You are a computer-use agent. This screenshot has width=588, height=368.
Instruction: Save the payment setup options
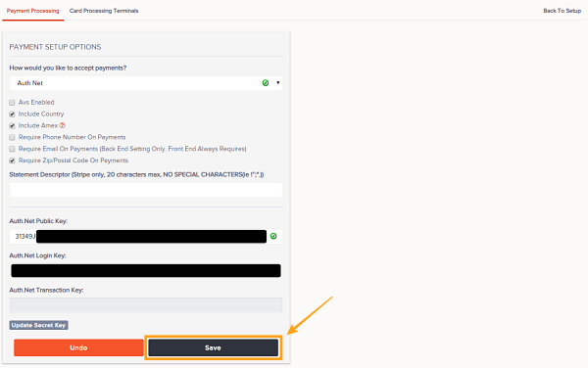click(x=213, y=347)
